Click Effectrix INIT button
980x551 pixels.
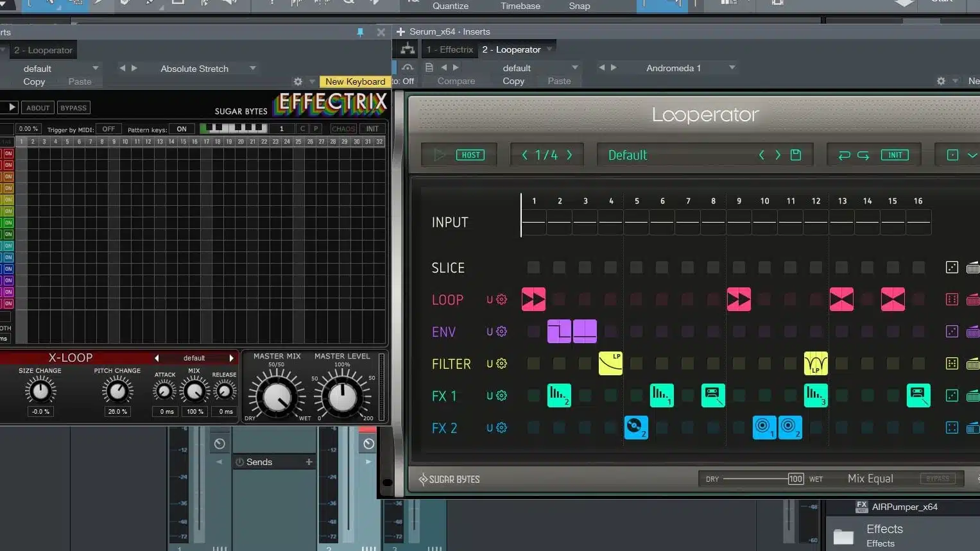click(372, 129)
